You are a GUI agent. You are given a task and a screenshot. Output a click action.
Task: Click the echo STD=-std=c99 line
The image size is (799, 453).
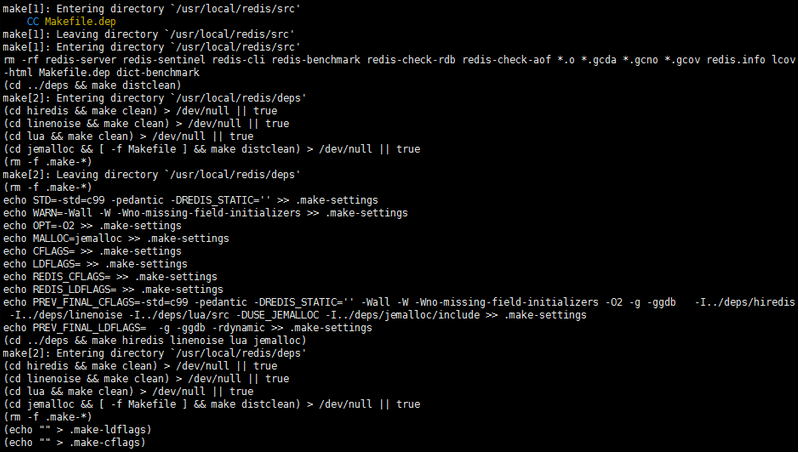tap(191, 200)
